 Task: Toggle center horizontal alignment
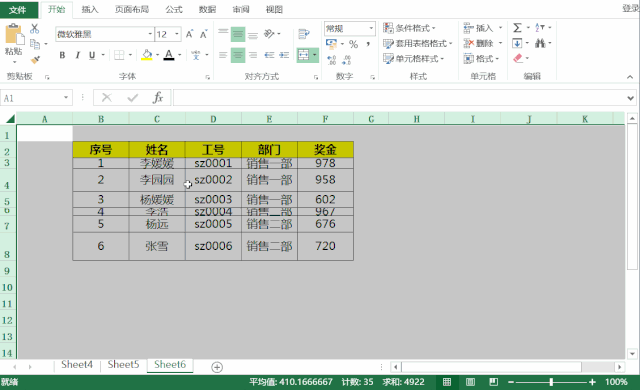click(238, 55)
